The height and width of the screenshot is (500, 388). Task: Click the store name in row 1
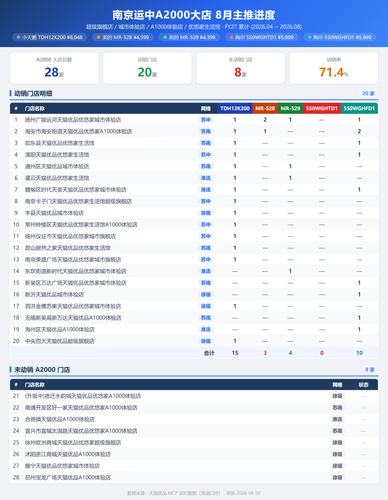pyautogui.click(x=73, y=120)
